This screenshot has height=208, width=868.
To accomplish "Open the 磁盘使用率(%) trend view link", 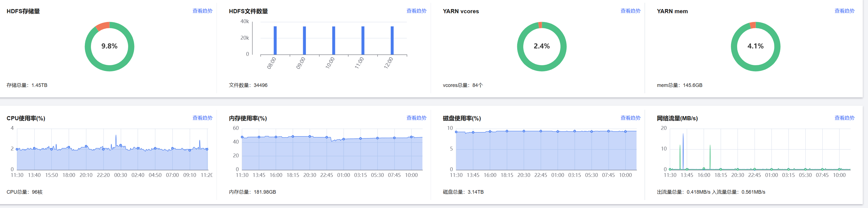I will pyautogui.click(x=630, y=118).
